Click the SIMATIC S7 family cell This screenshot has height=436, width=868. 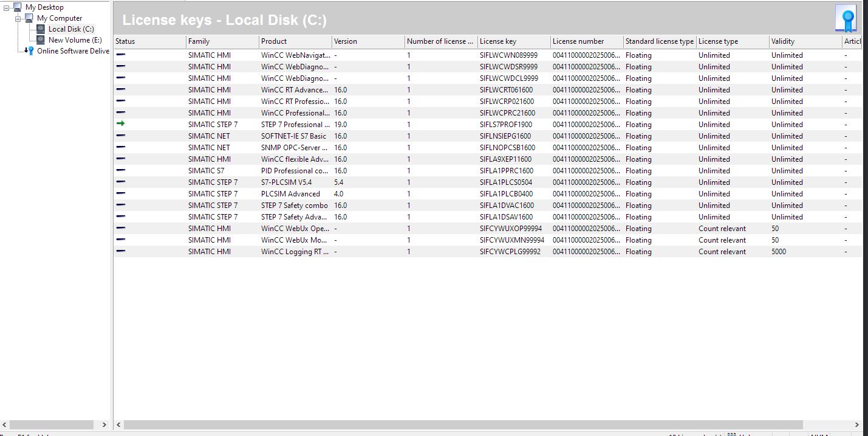(206, 171)
